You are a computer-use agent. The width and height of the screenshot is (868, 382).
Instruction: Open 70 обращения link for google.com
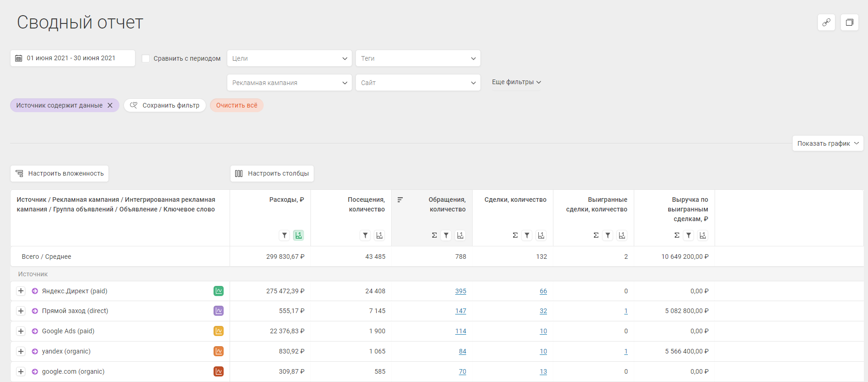[462, 372]
